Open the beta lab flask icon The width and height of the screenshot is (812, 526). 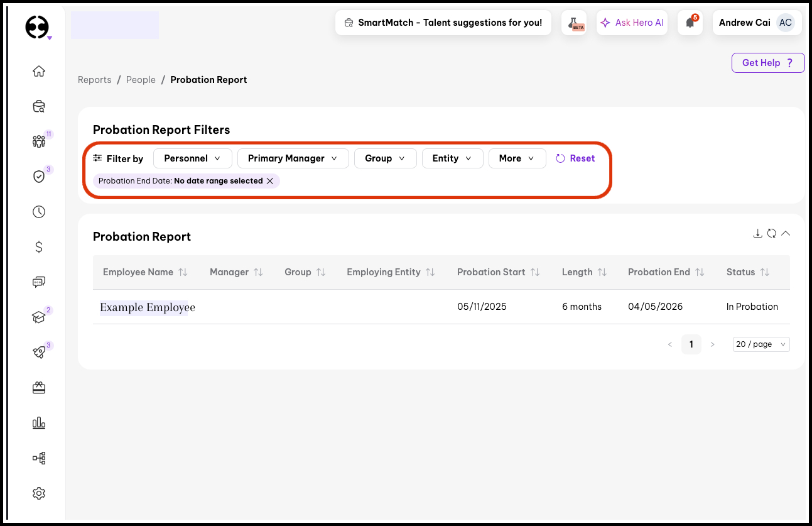573,23
